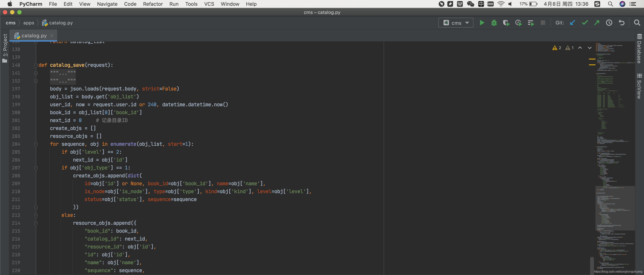This screenshot has height=275, width=644.
Task: Open the Window menu
Action: [230, 4]
